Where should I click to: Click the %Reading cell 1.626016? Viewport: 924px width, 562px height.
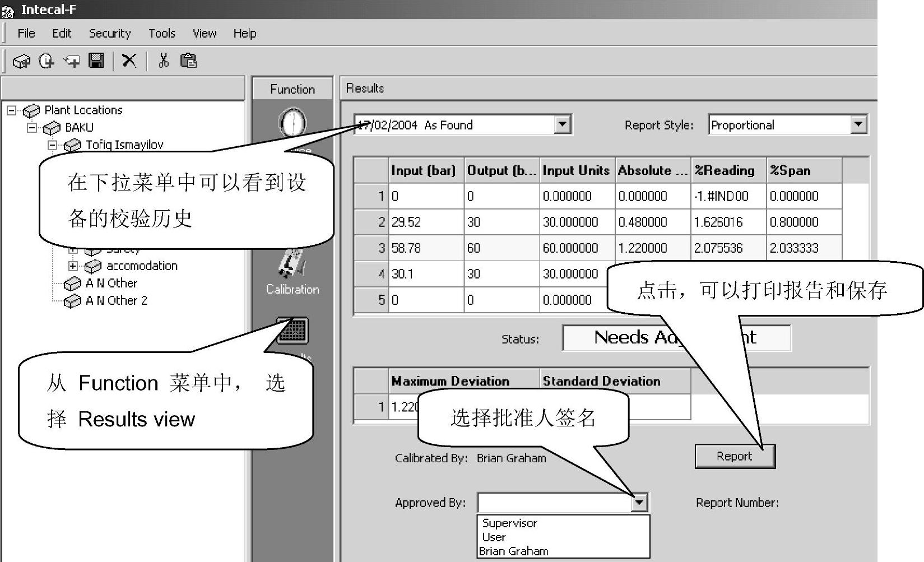point(729,222)
